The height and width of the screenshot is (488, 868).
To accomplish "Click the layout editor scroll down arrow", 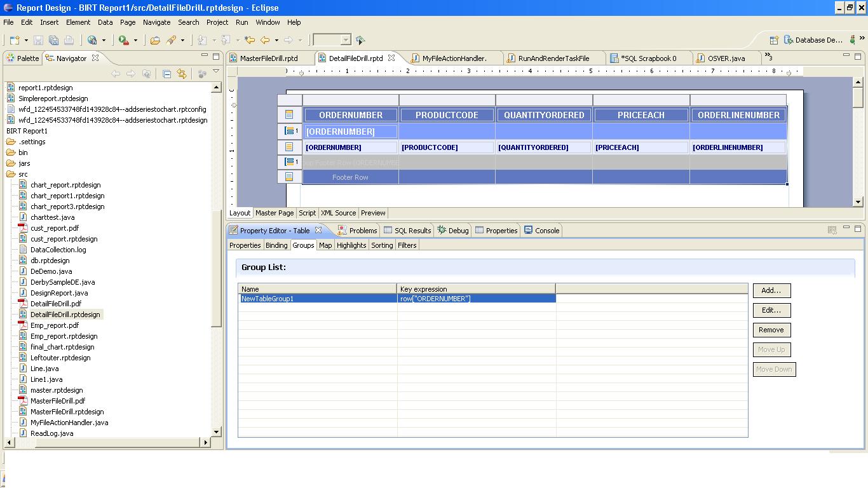I will click(858, 202).
